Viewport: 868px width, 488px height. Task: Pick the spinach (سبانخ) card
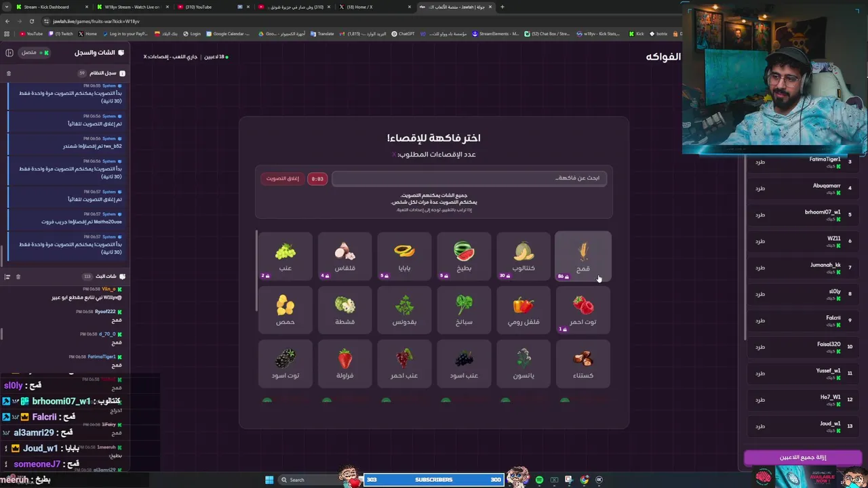[464, 310]
